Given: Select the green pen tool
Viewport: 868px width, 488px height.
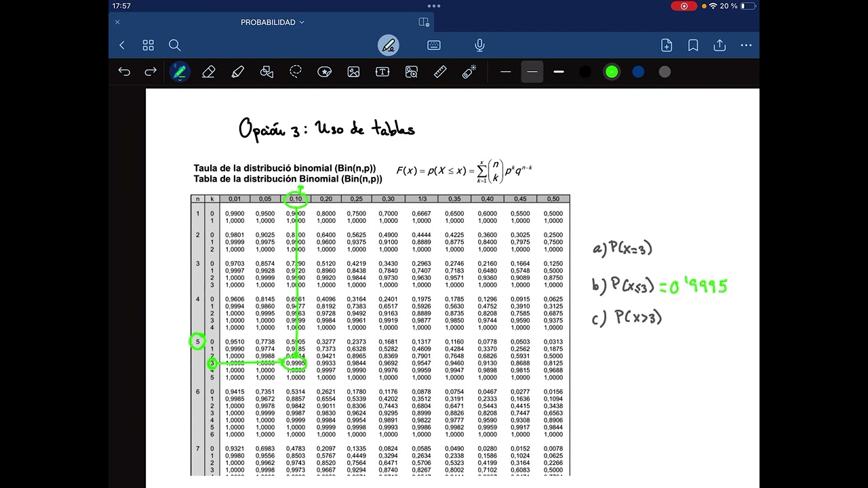Looking at the screenshot, I should pos(180,71).
